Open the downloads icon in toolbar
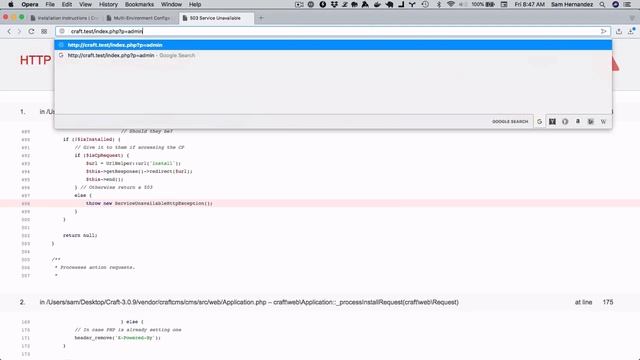Image resolution: width=640 pixels, height=360 pixels. (x=631, y=31)
